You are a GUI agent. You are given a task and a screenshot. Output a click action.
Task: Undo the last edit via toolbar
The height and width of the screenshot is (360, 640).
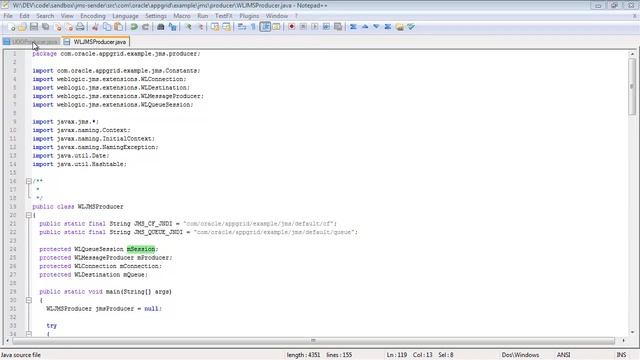point(134,27)
